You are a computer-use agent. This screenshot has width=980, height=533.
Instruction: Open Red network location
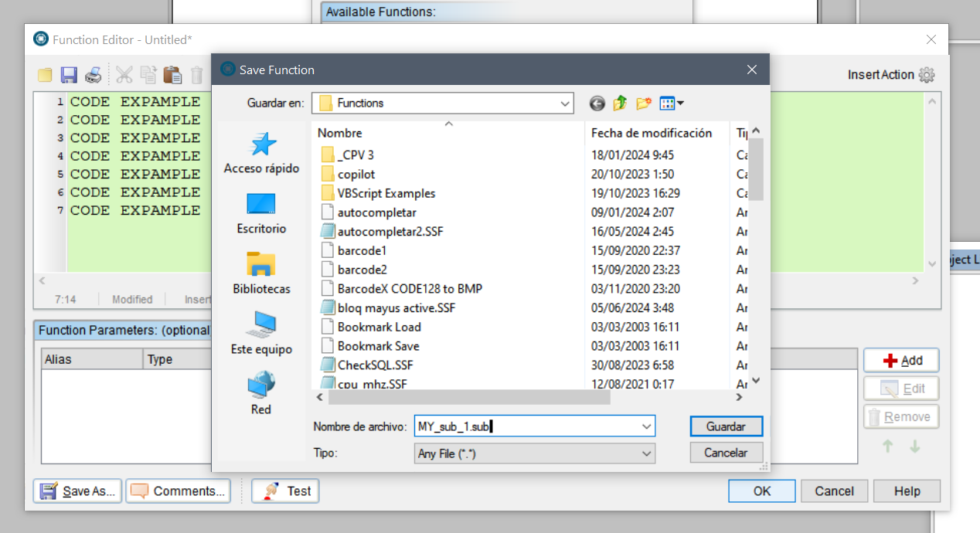pyautogui.click(x=261, y=394)
